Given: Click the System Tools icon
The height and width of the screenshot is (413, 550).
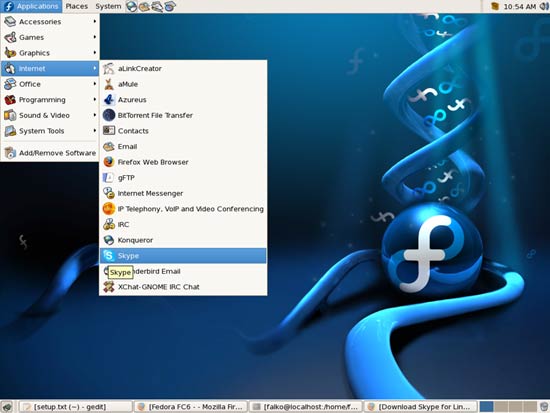Looking at the screenshot, I should coord(10,131).
